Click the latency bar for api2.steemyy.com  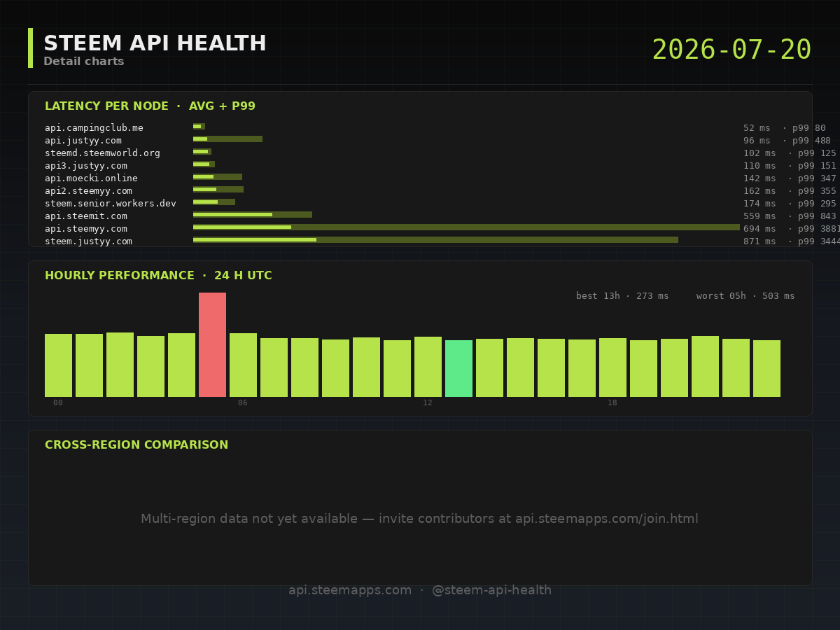(x=218, y=190)
